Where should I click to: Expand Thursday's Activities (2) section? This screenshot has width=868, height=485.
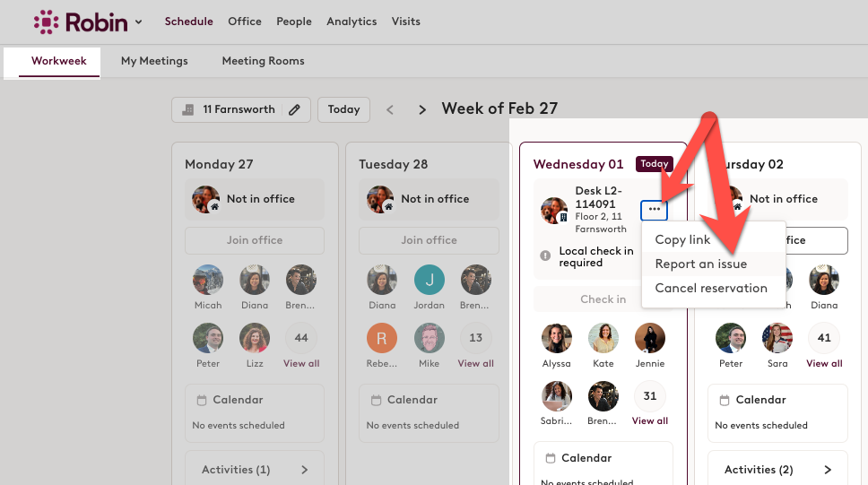pos(777,470)
